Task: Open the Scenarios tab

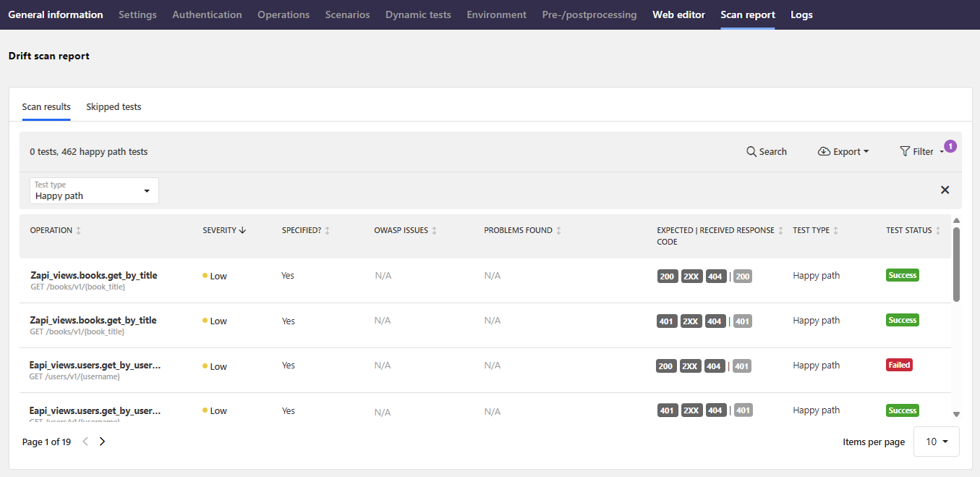Action: [347, 14]
